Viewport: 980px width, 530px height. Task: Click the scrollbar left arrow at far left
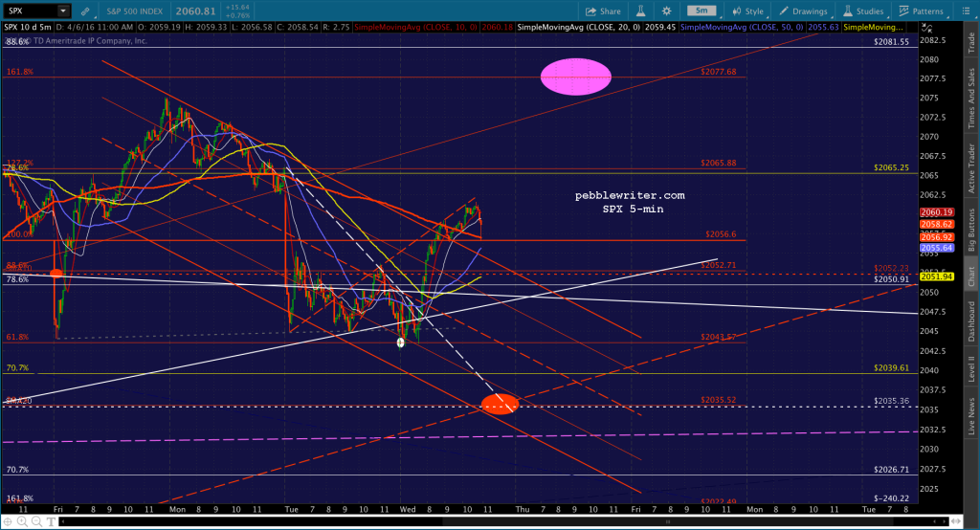pos(62,521)
